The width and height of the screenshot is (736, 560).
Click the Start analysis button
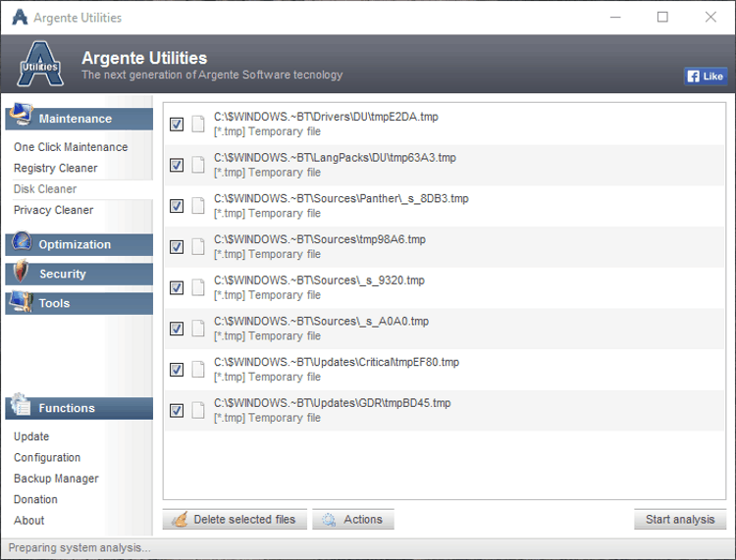pyautogui.click(x=680, y=519)
